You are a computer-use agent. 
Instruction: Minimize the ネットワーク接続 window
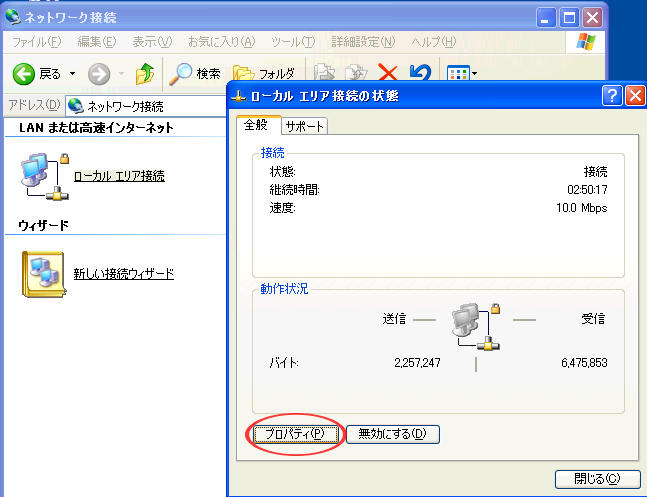pyautogui.click(x=546, y=18)
